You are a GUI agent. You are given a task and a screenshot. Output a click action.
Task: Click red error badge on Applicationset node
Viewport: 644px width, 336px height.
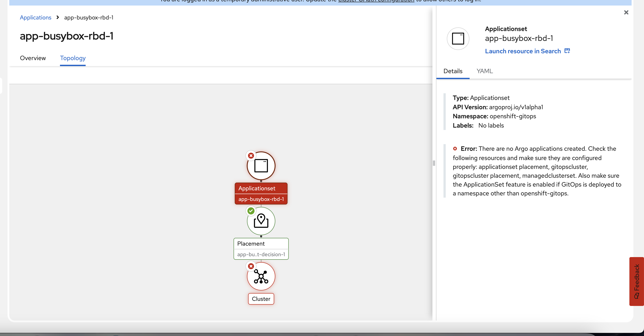tap(251, 156)
